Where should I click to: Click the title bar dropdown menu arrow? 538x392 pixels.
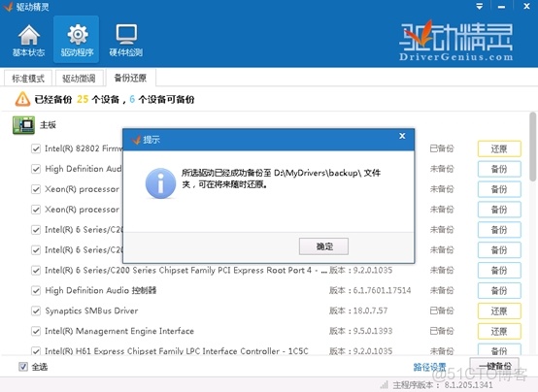[x=480, y=6]
